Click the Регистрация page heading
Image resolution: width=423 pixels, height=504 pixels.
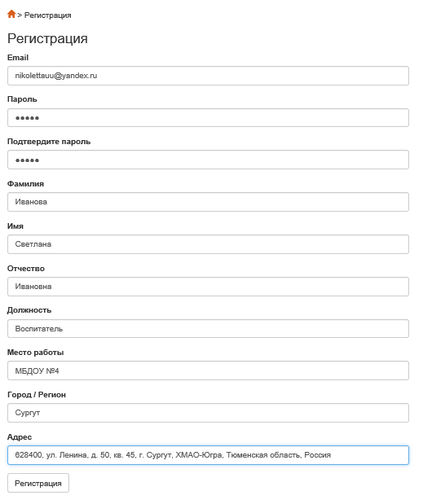pos(47,38)
